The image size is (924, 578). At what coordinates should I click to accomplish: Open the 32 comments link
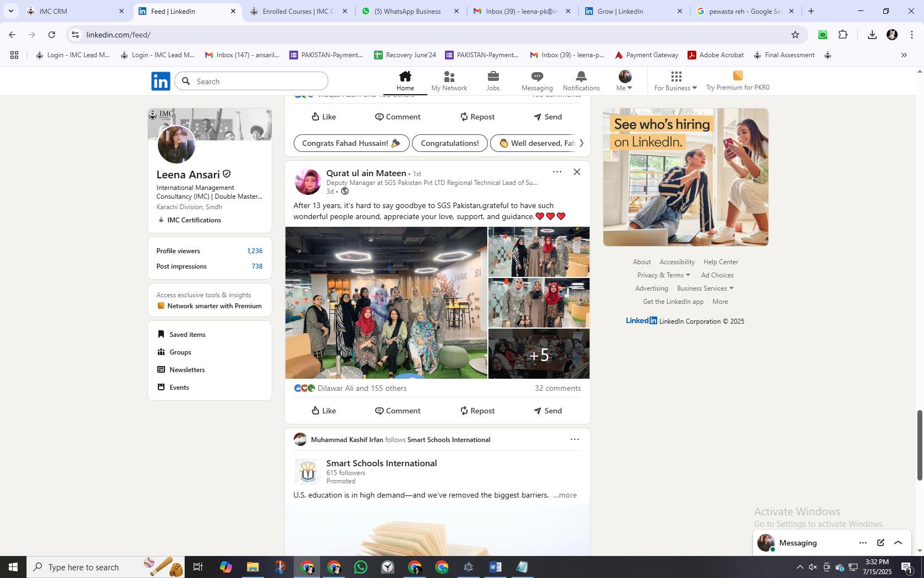pos(558,388)
